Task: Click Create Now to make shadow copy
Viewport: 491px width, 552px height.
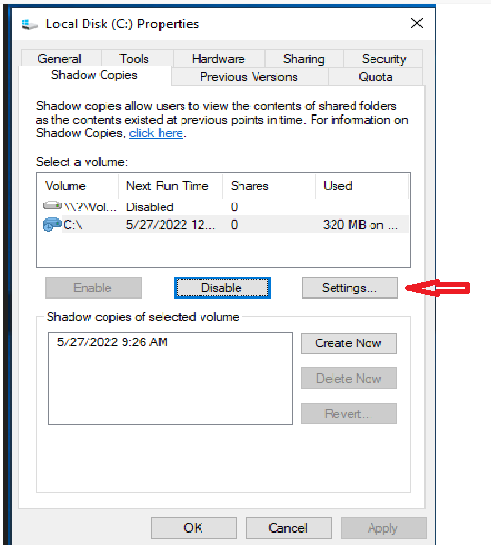Action: pos(349,343)
